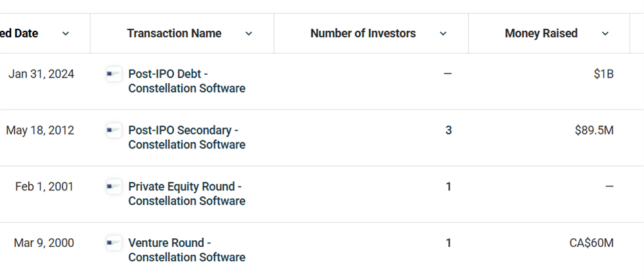Open Post-IPO Secondary - Constellation Software link
The image size is (644, 279).
[x=187, y=137]
